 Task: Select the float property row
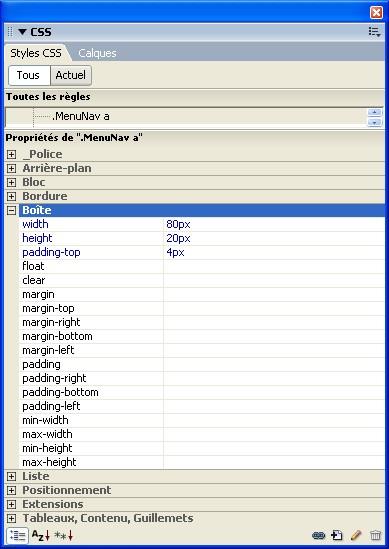click(202, 266)
